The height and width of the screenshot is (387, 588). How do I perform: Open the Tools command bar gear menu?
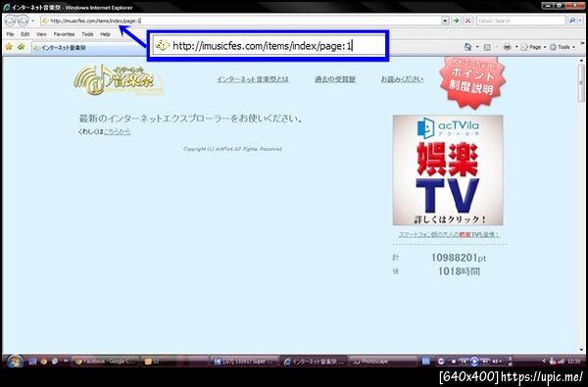click(x=563, y=47)
